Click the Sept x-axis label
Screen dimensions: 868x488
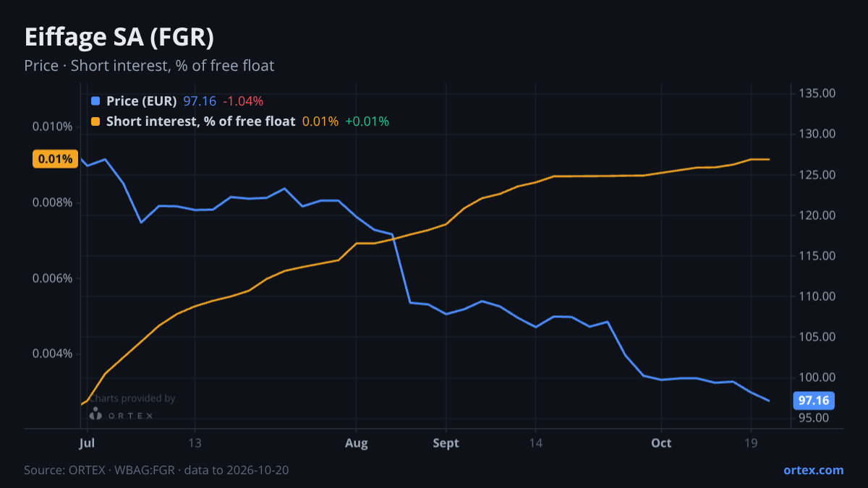tap(446, 443)
